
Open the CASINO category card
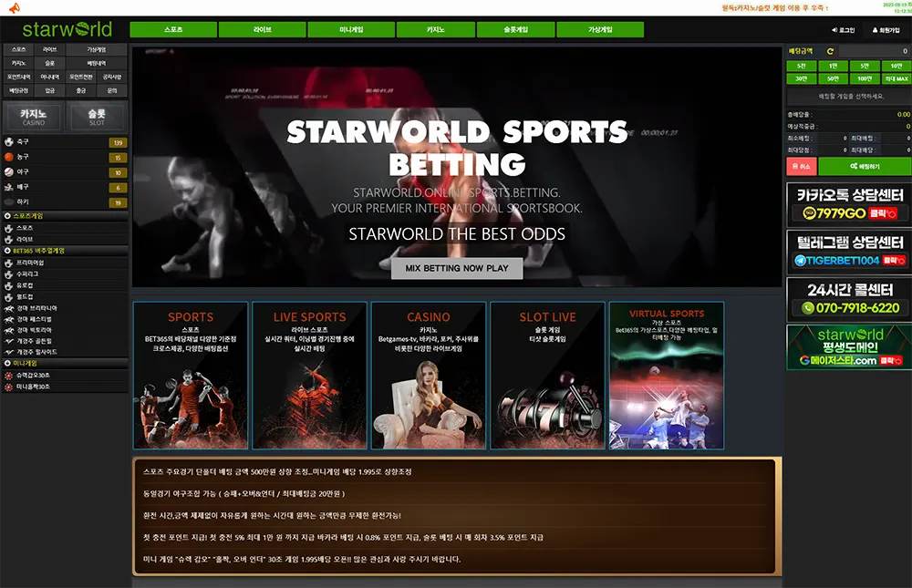coord(429,376)
